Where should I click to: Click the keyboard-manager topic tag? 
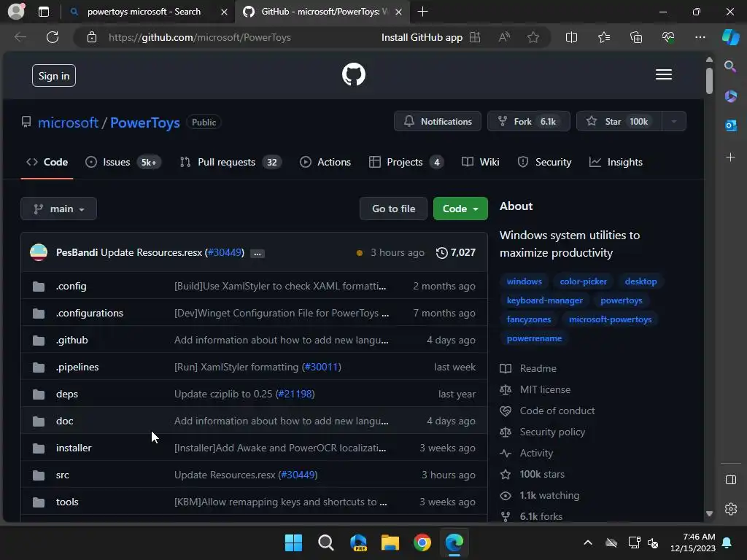coord(544,300)
